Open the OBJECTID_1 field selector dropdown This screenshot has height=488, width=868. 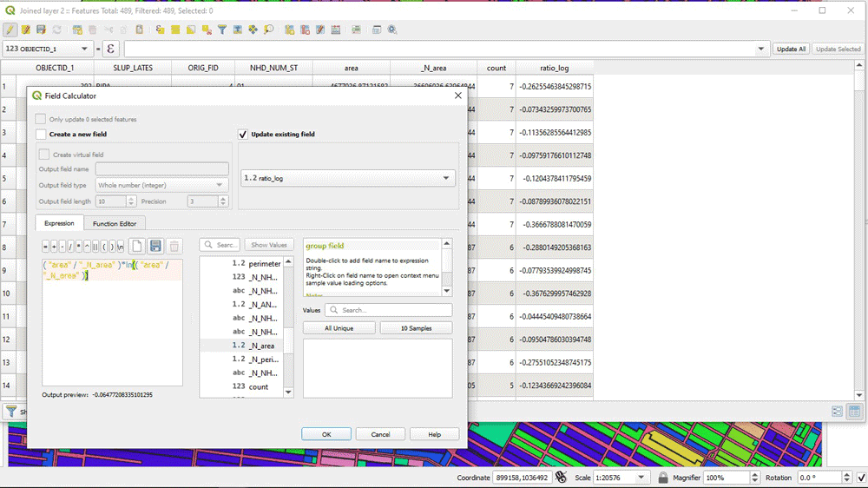(x=47, y=49)
